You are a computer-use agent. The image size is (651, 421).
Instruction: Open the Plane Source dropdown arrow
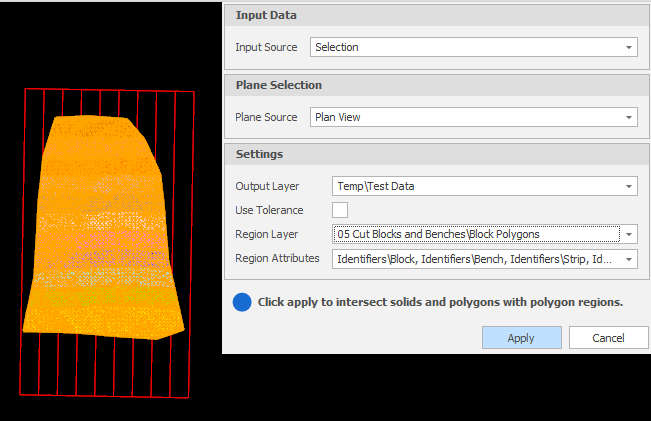click(629, 117)
